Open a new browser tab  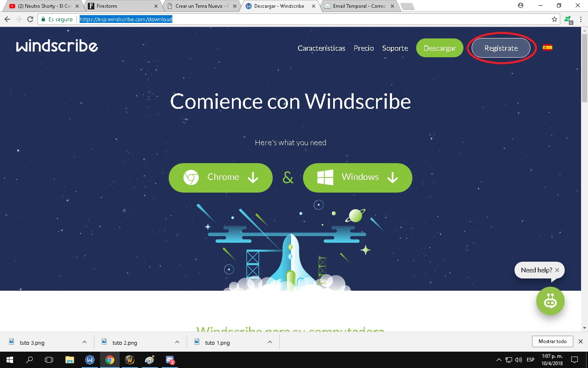pyautogui.click(x=408, y=6)
